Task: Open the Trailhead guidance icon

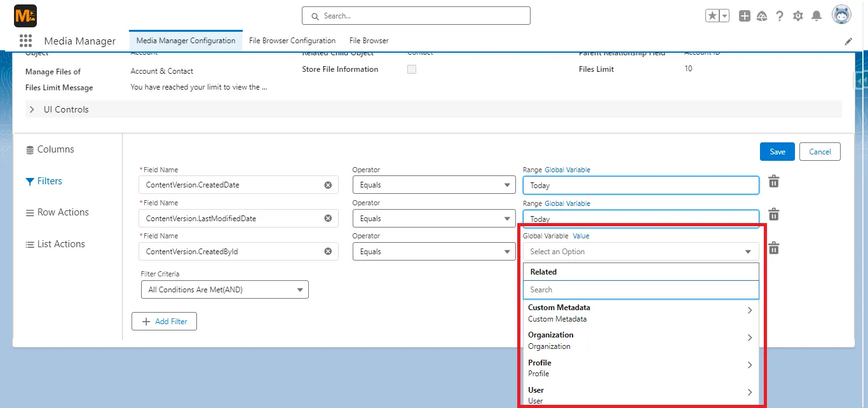Action: (762, 15)
